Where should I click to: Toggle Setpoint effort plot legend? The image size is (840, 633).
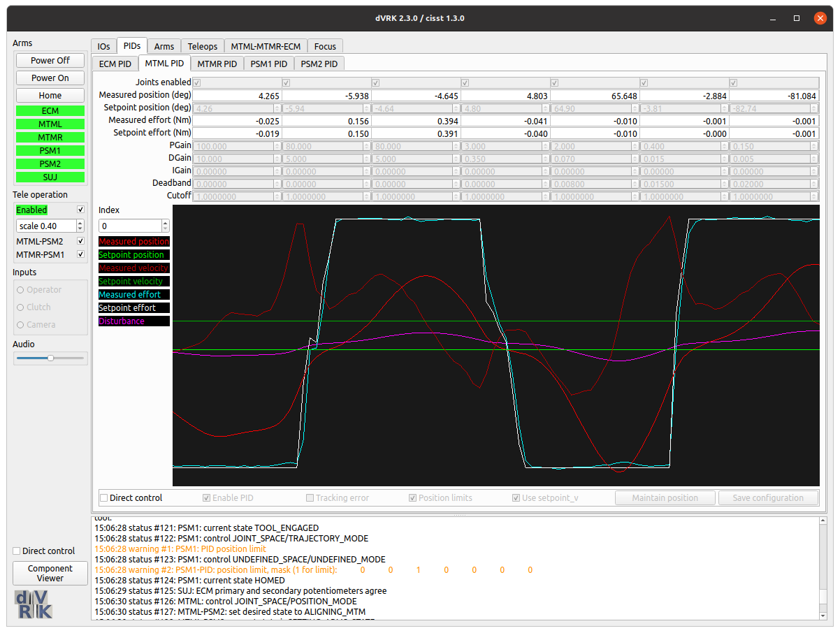[x=134, y=308]
